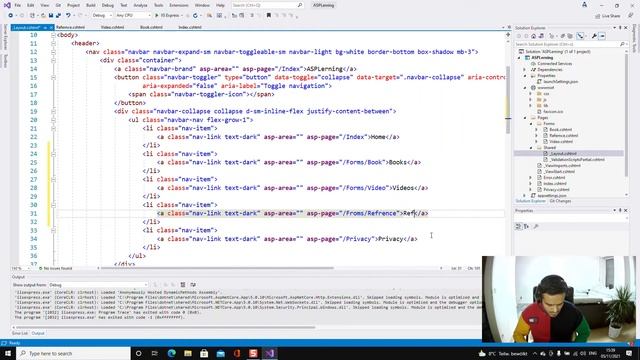Click the Visual Studio logo in the title bar
The image size is (640, 360).
pyautogui.click(x=7, y=5)
